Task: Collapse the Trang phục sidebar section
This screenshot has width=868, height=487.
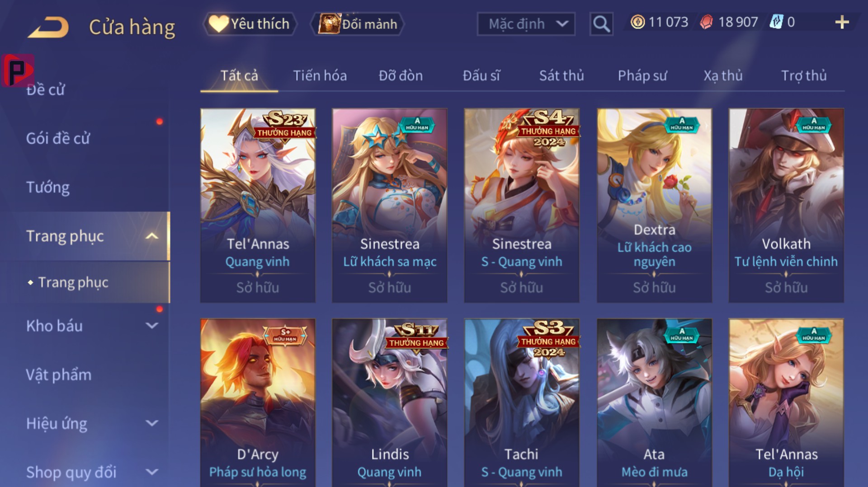Action: pos(152,236)
